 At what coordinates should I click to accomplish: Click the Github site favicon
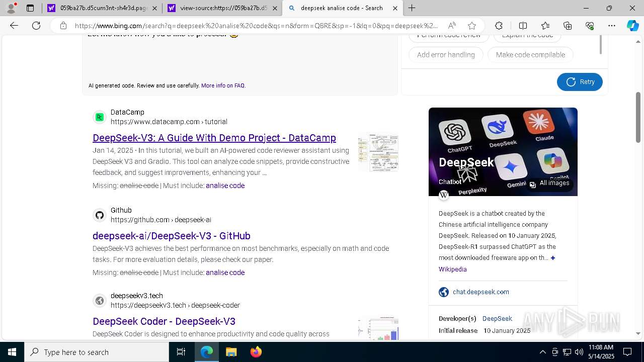pyautogui.click(x=100, y=215)
